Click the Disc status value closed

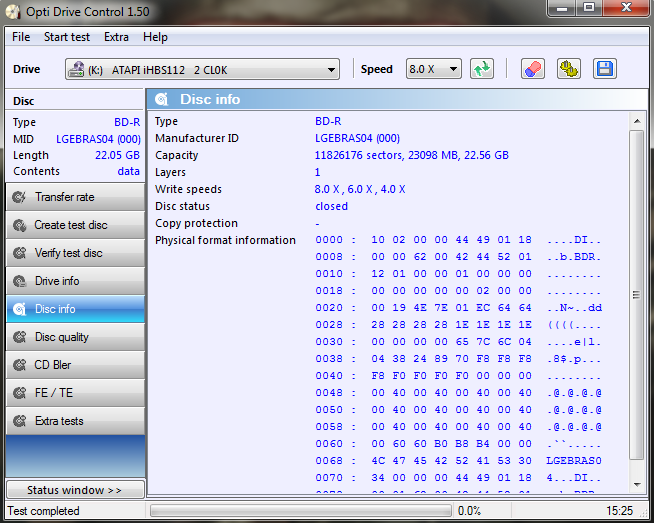coord(332,206)
